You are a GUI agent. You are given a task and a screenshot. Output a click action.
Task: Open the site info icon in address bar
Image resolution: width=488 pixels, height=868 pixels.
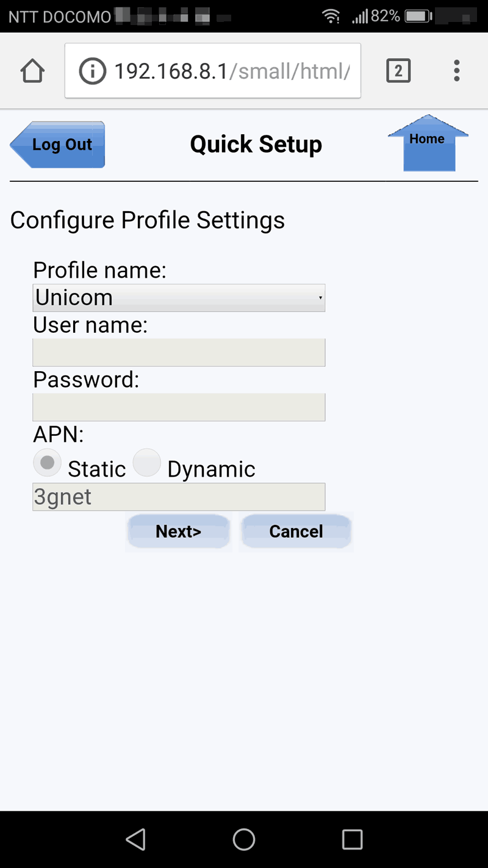pos(93,71)
